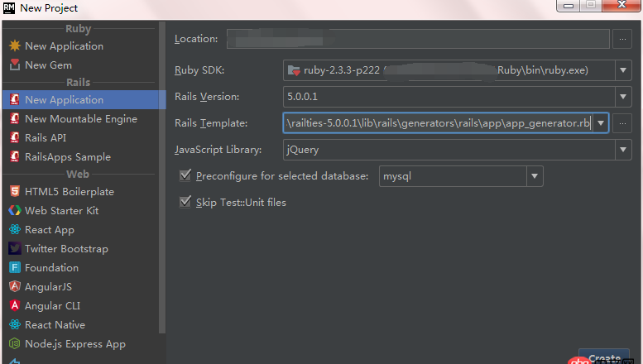
Task: Click the Twitter Bootstrap icon
Action: pos(15,248)
